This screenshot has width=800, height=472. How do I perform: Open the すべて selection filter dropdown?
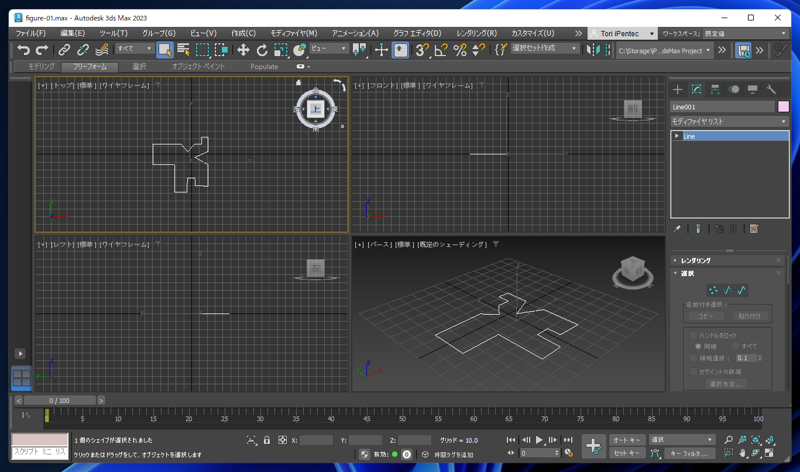point(134,48)
